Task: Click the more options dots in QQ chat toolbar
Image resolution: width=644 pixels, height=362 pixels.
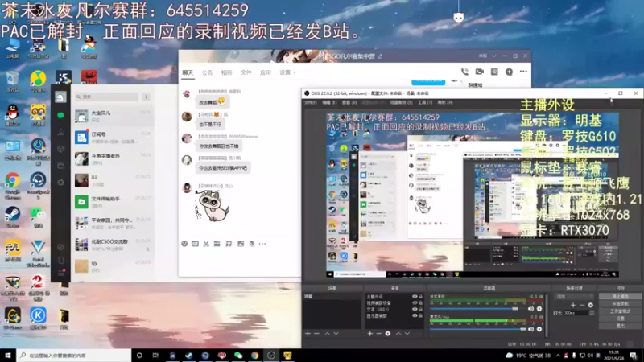Action: click(262, 244)
